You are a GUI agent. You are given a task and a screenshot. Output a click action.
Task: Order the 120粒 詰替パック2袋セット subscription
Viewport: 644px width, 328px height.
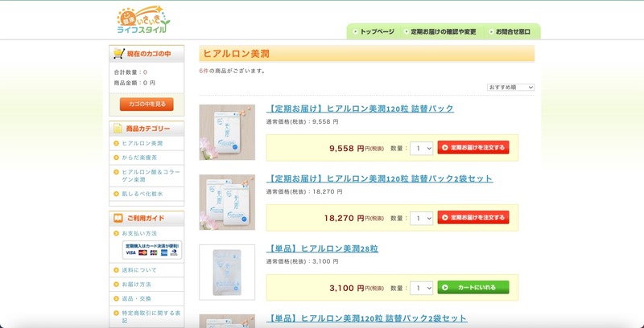tap(473, 218)
